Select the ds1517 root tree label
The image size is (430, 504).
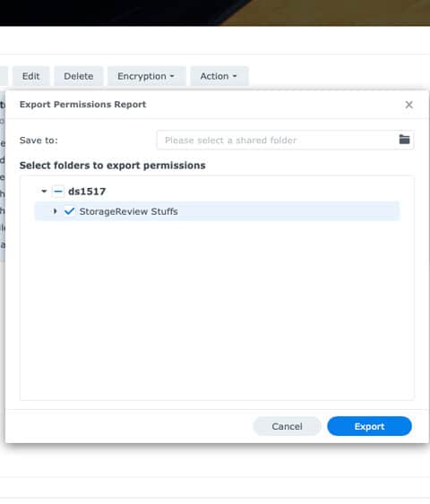pyautogui.click(x=87, y=192)
